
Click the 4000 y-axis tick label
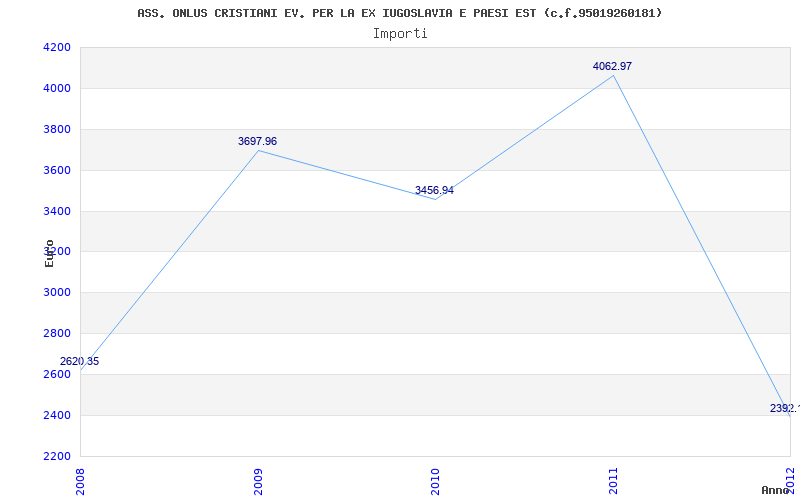(x=56, y=89)
